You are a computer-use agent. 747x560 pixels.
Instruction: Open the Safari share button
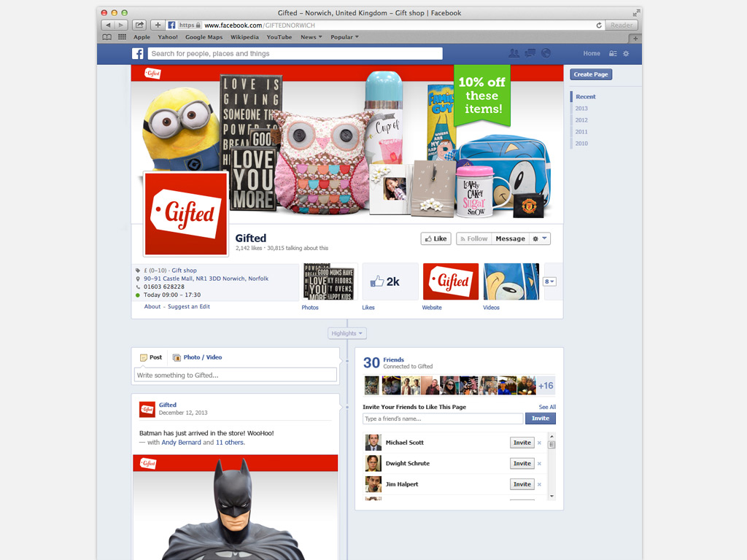[139, 26]
